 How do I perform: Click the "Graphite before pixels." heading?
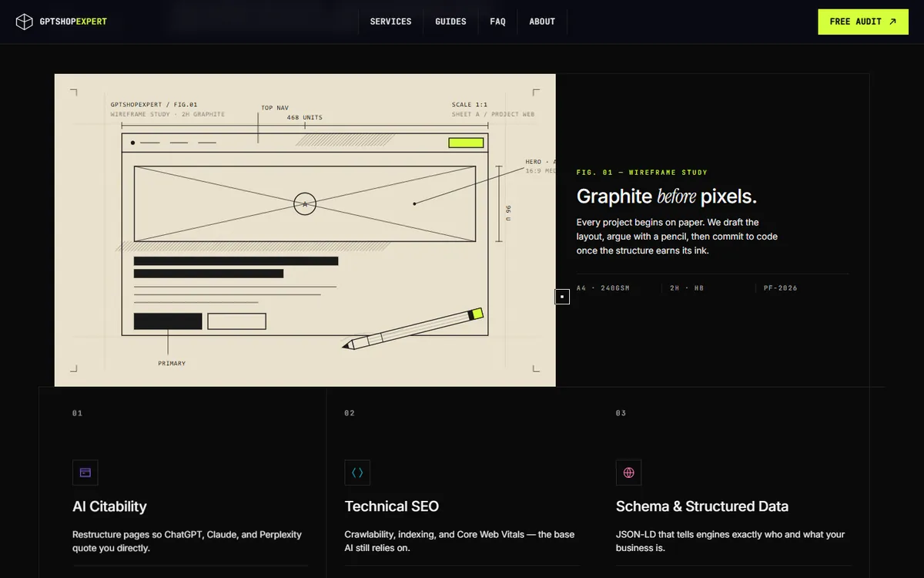pyautogui.click(x=667, y=197)
